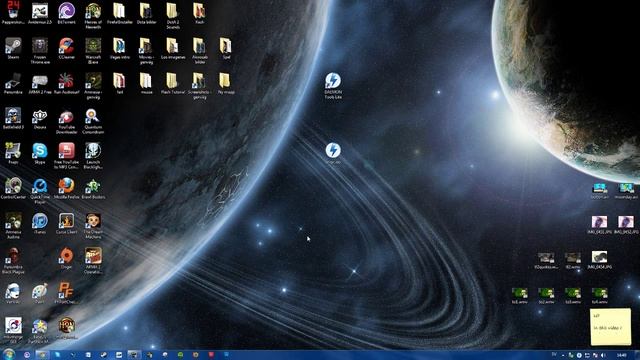The height and width of the screenshot is (360, 640).
Task: Open the Quantum Conundrum shortcut
Action: coord(93,121)
